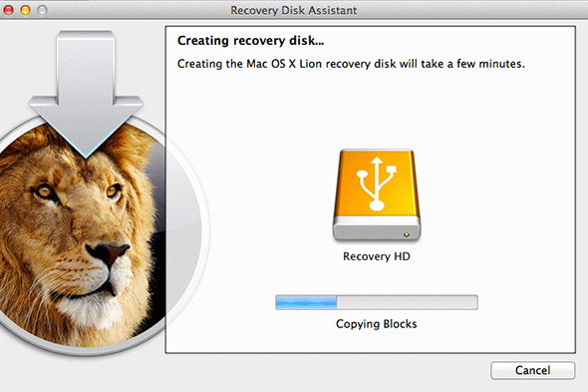The image size is (588, 392).
Task: Click the white USB trident symbol on drive
Action: point(377,184)
